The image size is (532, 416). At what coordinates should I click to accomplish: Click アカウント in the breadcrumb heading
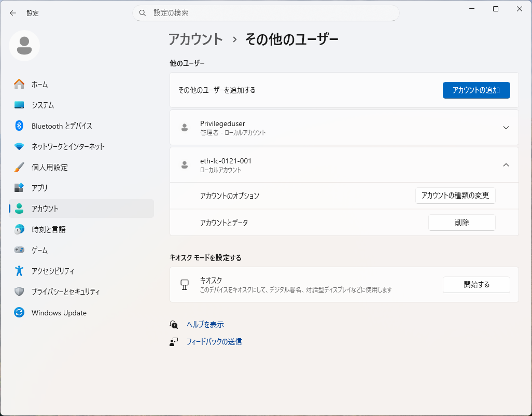tap(195, 39)
